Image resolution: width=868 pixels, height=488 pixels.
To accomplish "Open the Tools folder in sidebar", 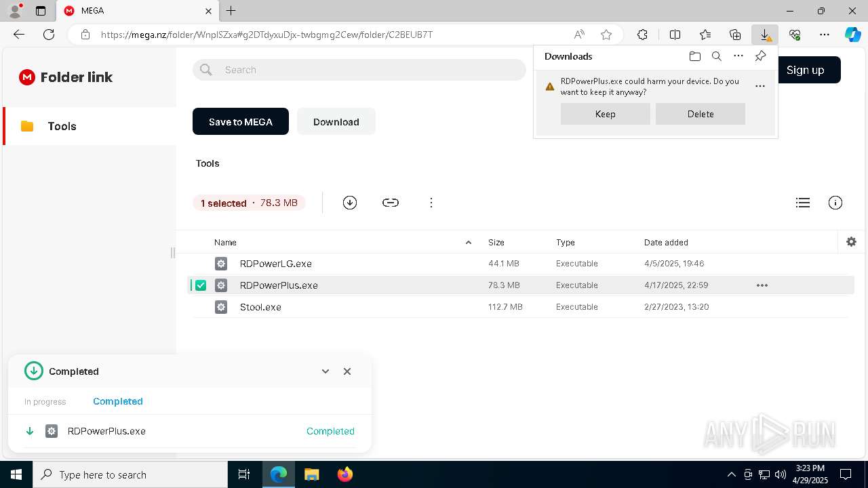I will [x=90, y=126].
